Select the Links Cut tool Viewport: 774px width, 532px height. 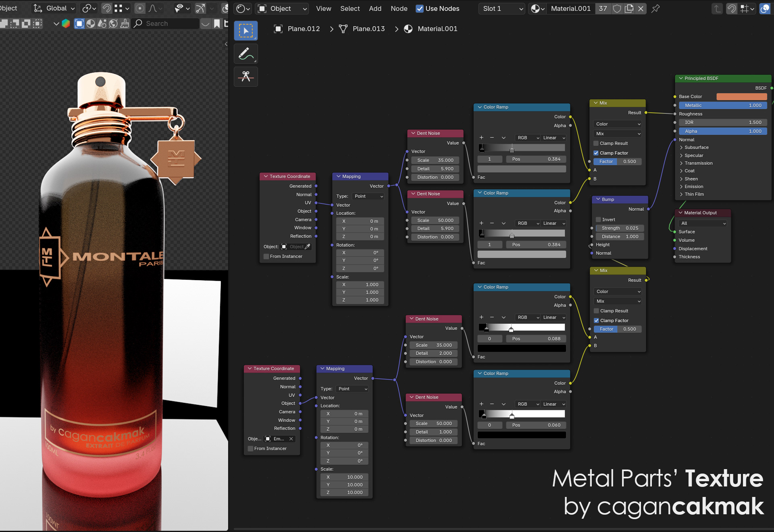point(246,77)
